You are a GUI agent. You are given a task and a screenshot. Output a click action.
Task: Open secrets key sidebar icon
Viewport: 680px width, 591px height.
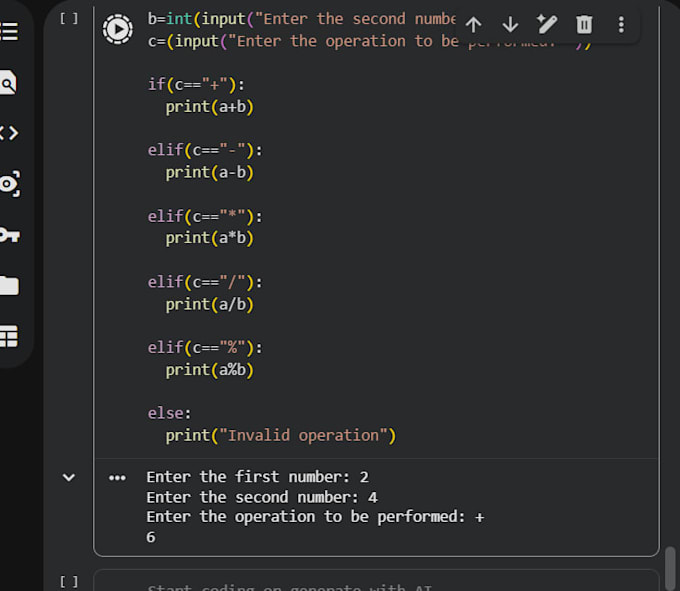tap(10, 235)
